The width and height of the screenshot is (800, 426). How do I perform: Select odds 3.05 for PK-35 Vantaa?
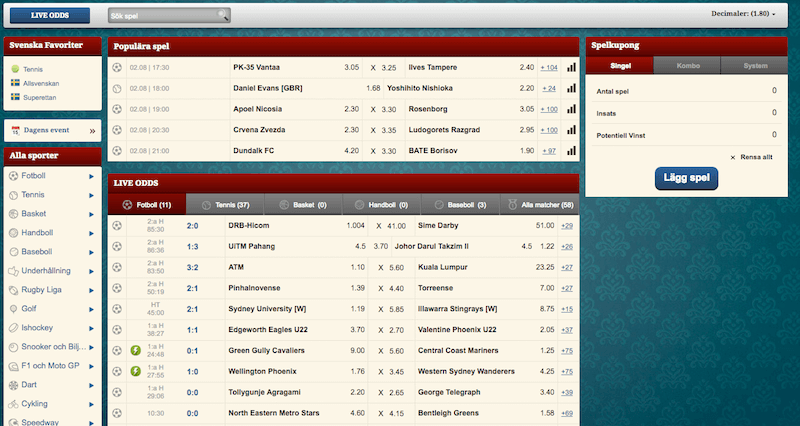click(x=352, y=67)
